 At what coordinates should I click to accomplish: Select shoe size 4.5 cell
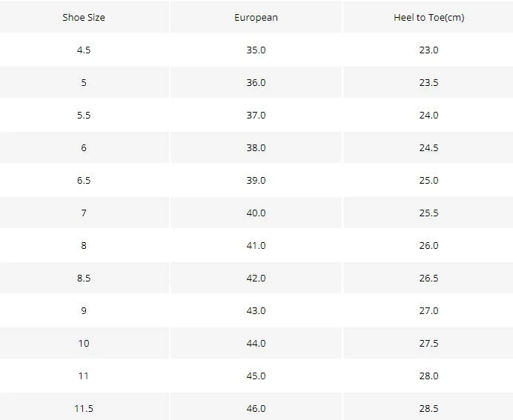tap(84, 50)
